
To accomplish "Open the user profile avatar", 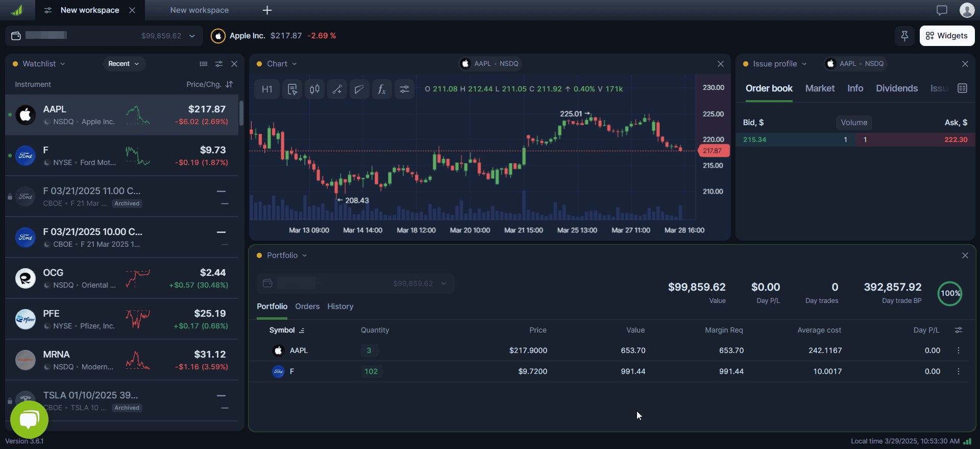I will click(x=967, y=10).
